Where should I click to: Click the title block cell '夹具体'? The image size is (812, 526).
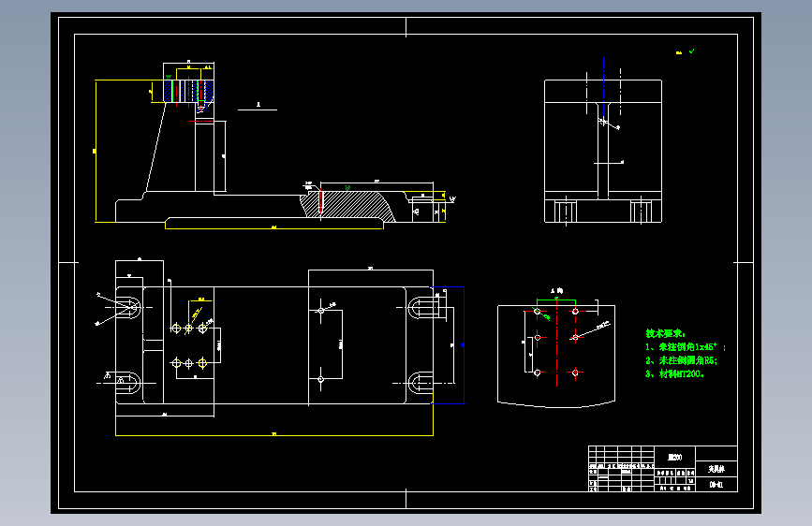pyautogui.click(x=716, y=469)
